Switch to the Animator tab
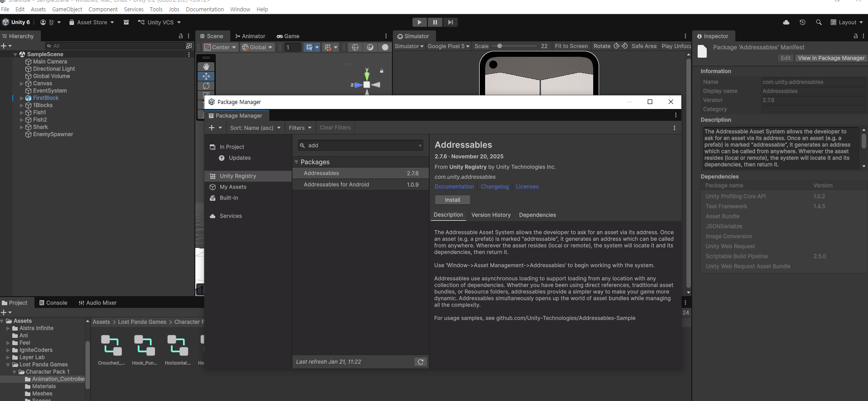The image size is (868, 401). (x=250, y=36)
